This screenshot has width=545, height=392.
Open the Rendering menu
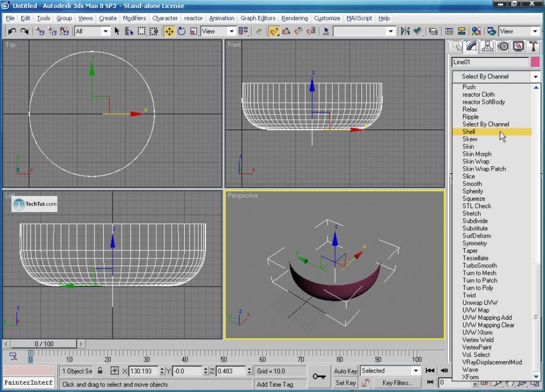[x=294, y=18]
